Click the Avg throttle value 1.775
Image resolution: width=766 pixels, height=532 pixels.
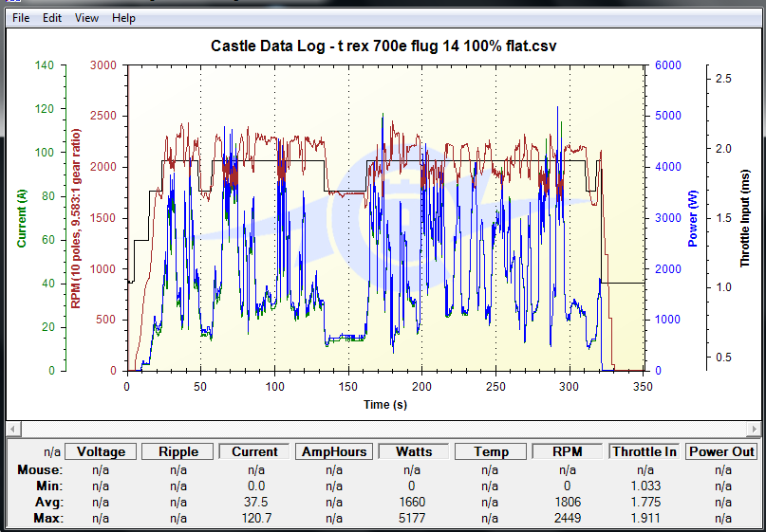coord(645,502)
